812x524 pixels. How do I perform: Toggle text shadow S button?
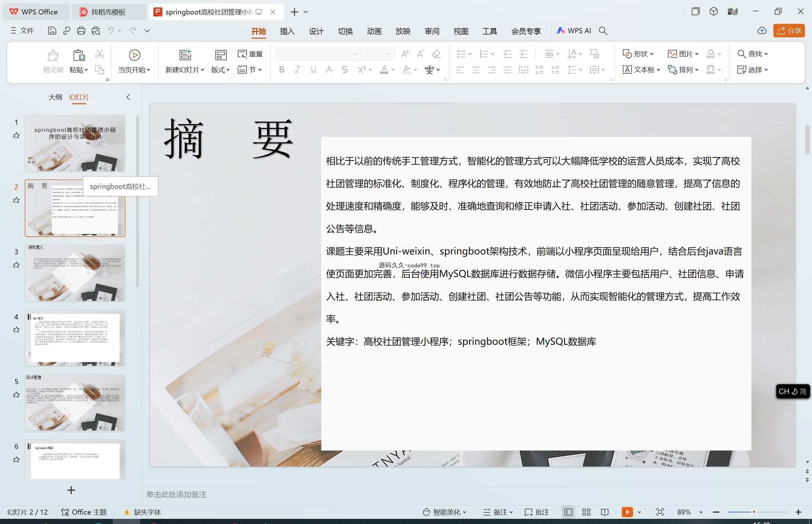point(344,70)
